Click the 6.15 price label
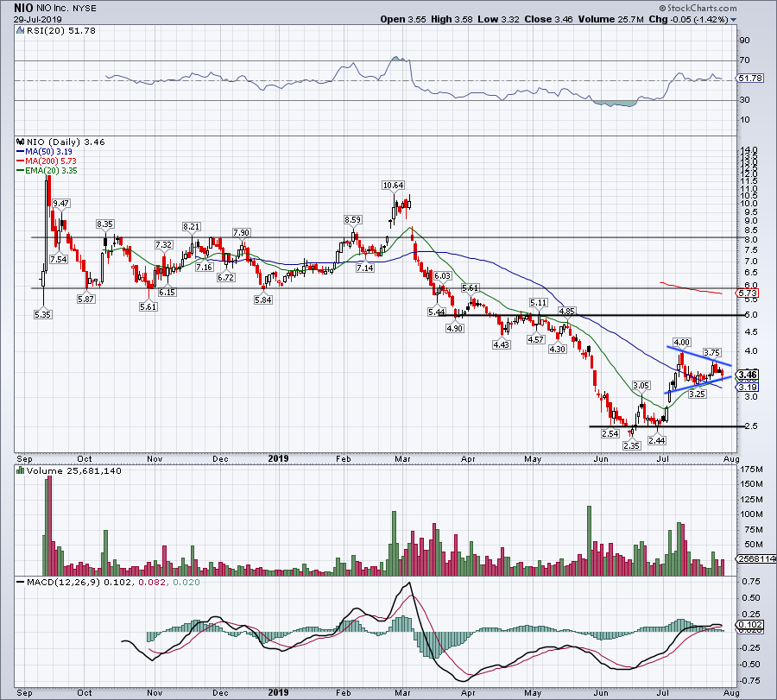Viewport: 777px width, 700px height. (167, 293)
